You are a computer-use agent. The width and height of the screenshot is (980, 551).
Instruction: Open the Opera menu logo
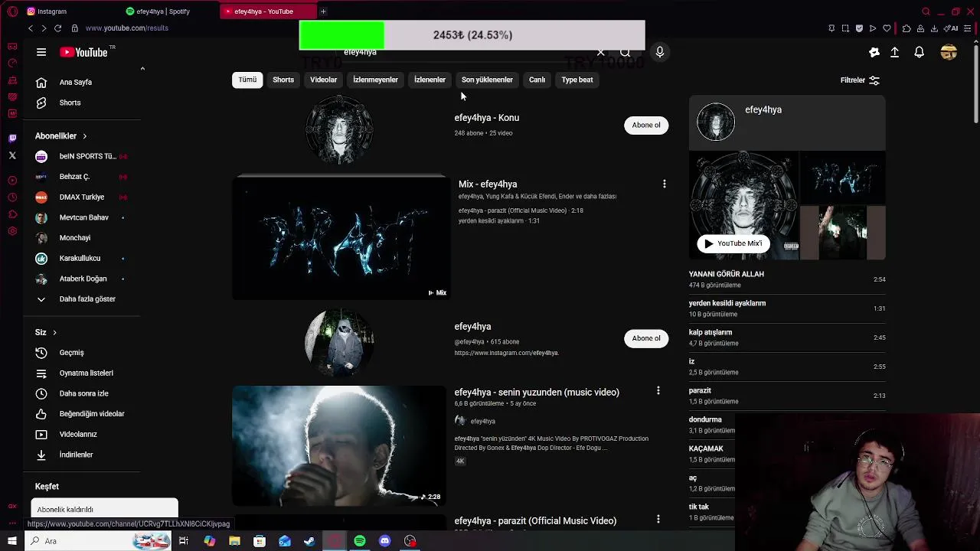[12, 11]
